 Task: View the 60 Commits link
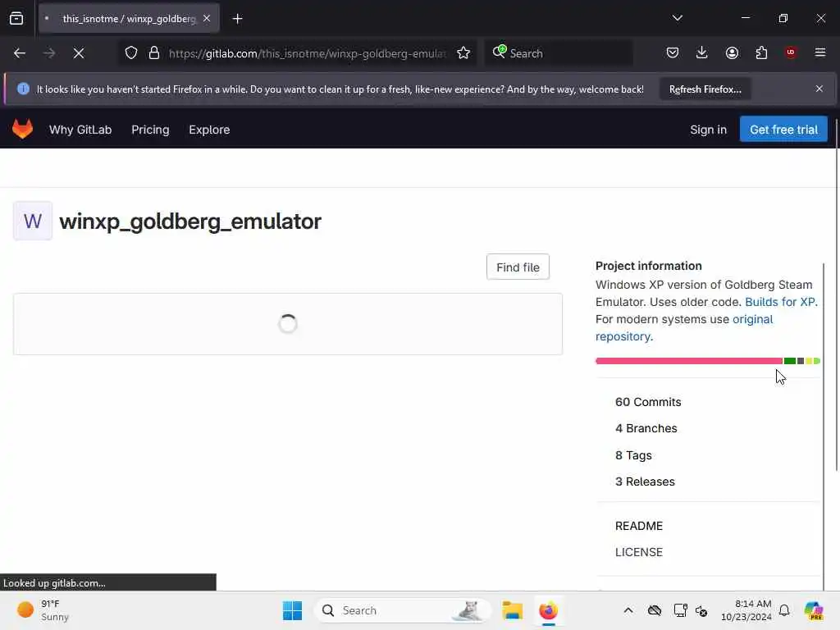(x=648, y=402)
